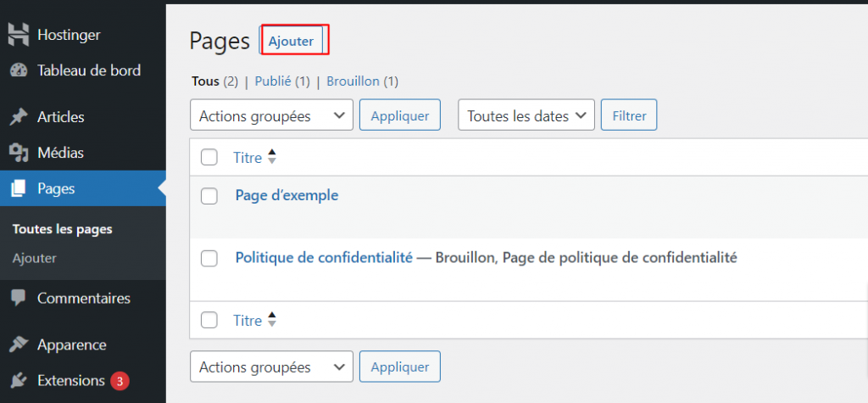Click the Pages icon in the sidebar
The height and width of the screenshot is (403, 868).
pos(19,189)
